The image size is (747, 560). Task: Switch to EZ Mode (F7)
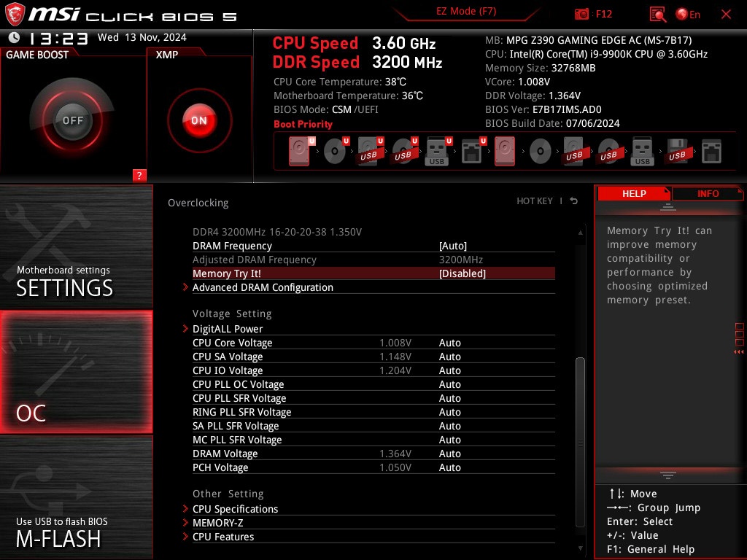click(x=466, y=12)
